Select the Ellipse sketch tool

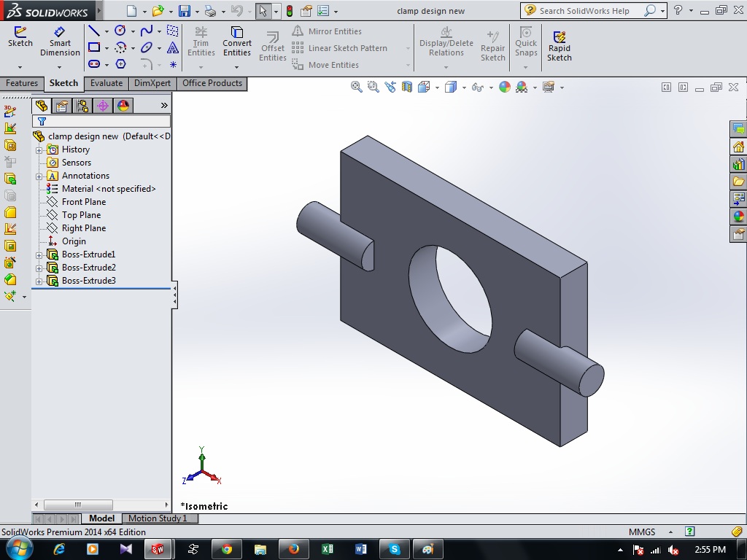[x=146, y=47]
